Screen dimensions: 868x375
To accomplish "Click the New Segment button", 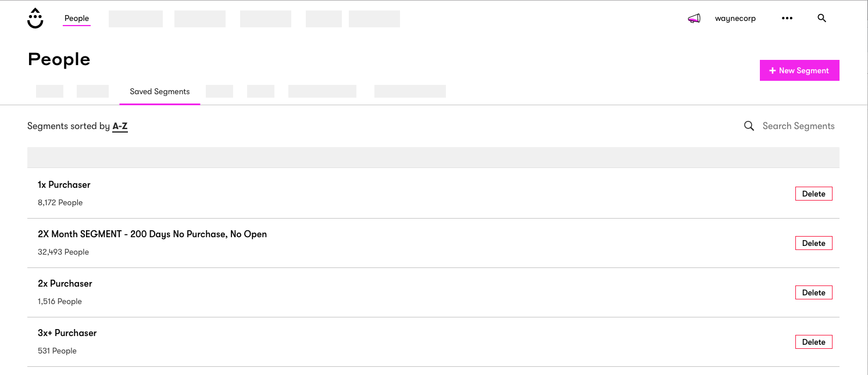I will (x=799, y=70).
